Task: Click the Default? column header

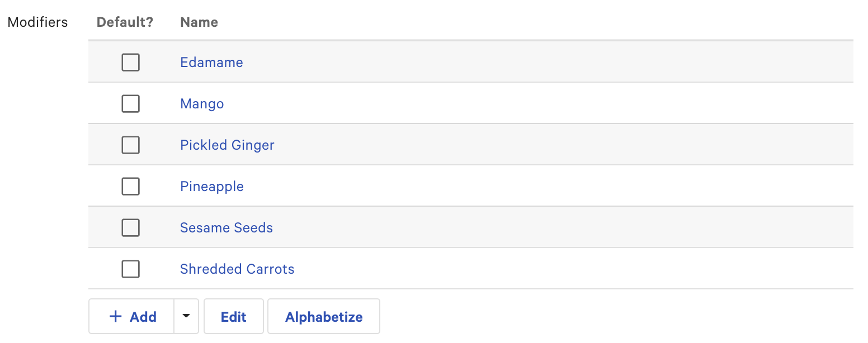Action: click(125, 22)
